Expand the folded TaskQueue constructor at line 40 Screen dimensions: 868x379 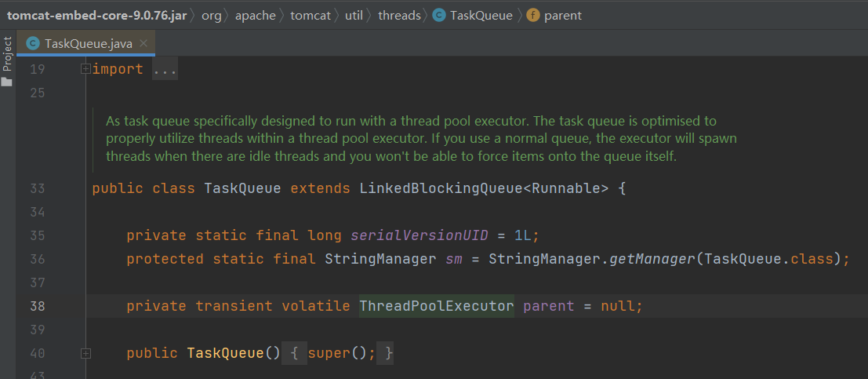(x=85, y=353)
